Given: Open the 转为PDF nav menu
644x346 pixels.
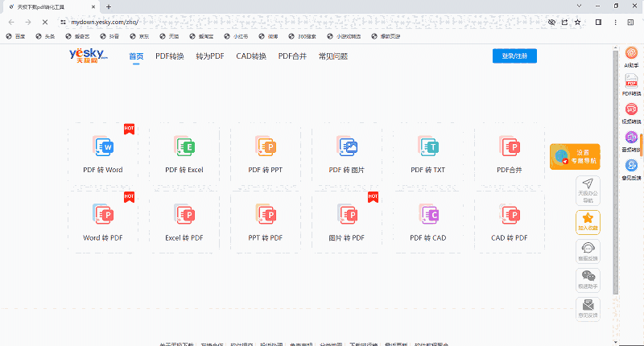Looking at the screenshot, I should (210, 56).
